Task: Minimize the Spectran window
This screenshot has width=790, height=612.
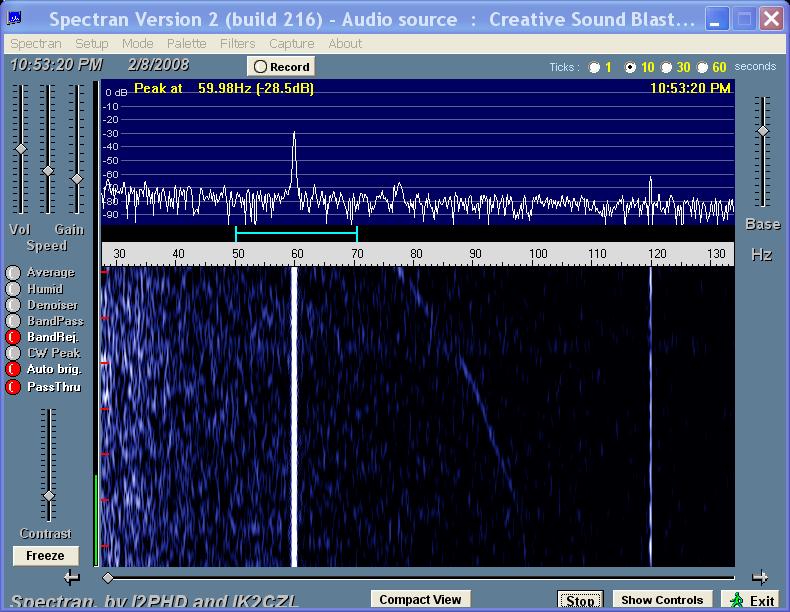Action: point(716,19)
